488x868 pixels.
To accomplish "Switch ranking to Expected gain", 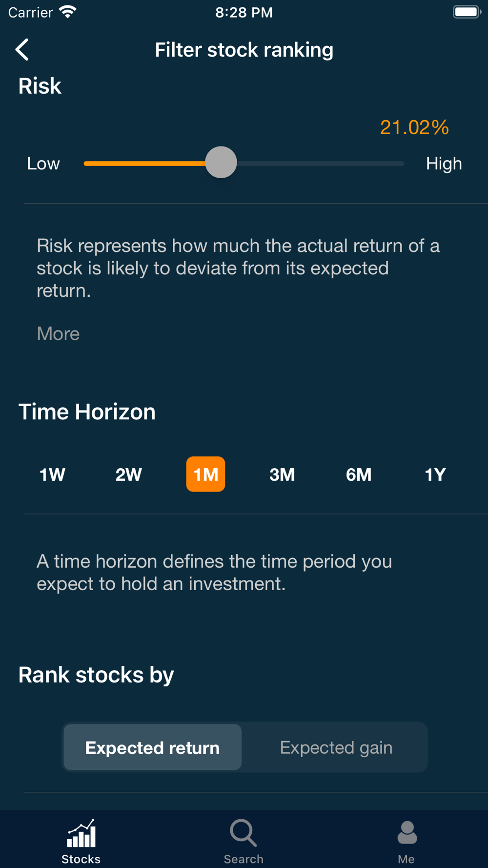I will coord(336,747).
